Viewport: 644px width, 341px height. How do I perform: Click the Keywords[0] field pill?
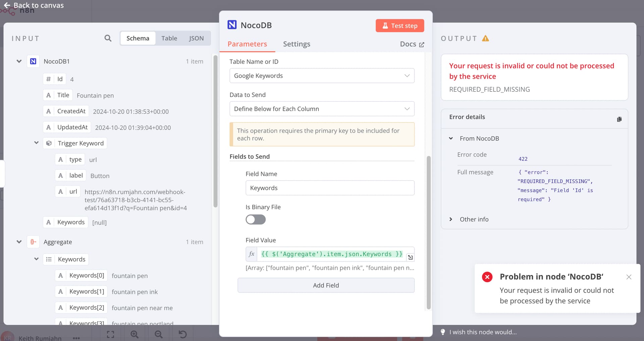(x=82, y=275)
